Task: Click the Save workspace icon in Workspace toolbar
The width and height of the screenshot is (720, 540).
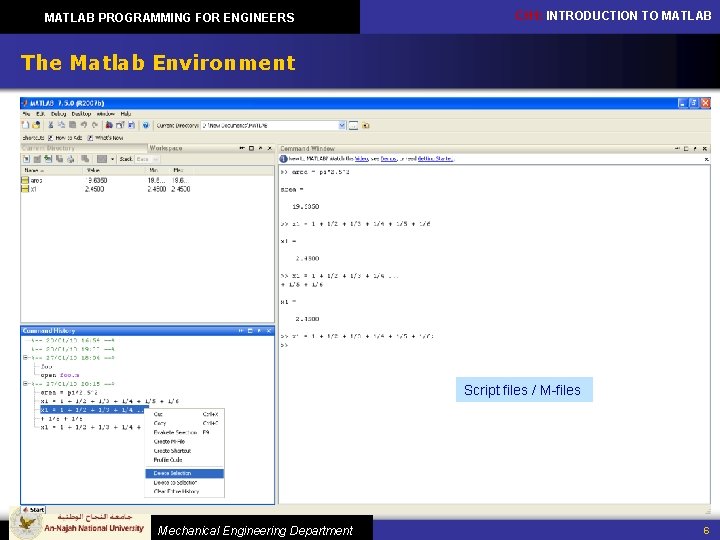Action: click(x=60, y=159)
